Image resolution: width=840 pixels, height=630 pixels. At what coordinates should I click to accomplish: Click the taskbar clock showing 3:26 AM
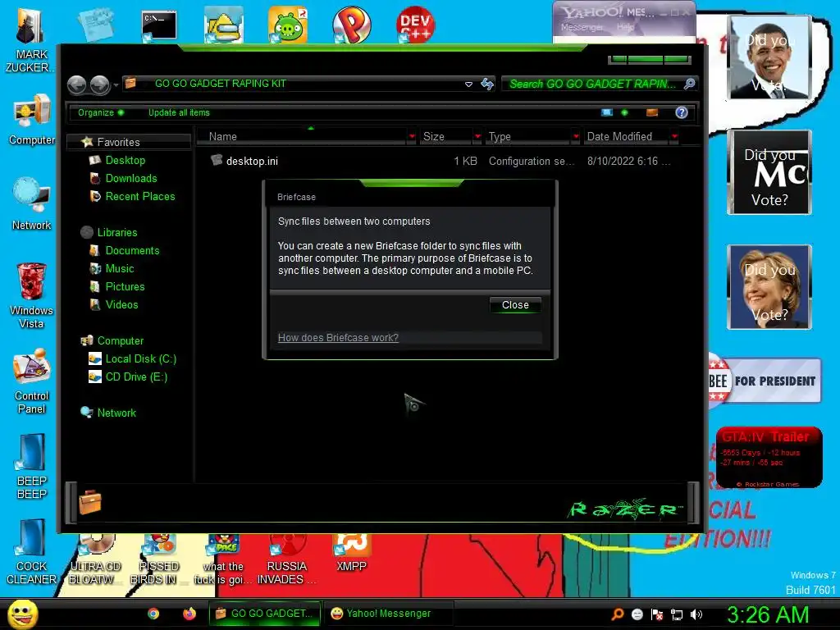coord(768,614)
